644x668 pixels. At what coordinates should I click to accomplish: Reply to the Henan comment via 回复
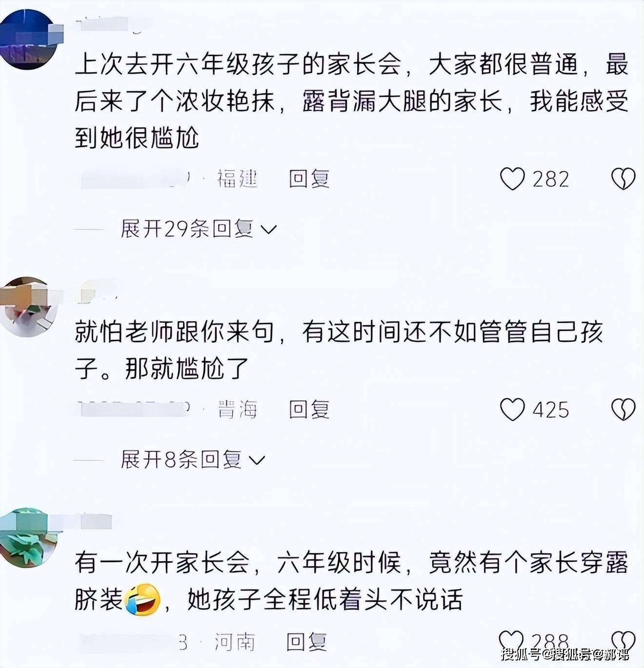[x=306, y=642]
